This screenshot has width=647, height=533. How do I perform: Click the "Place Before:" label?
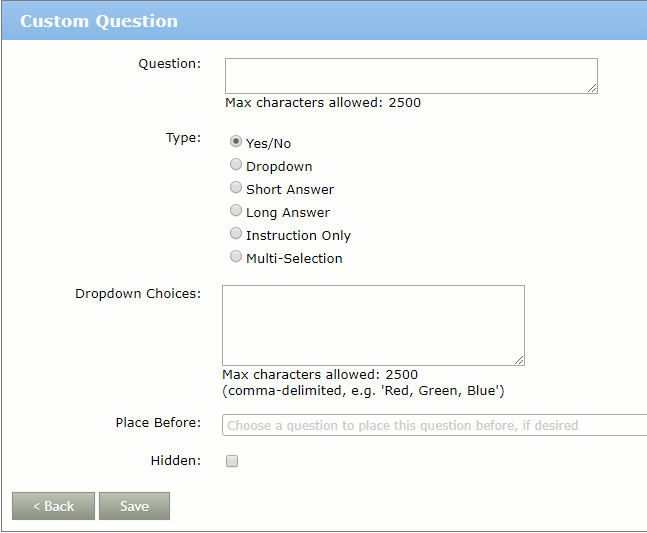point(158,423)
